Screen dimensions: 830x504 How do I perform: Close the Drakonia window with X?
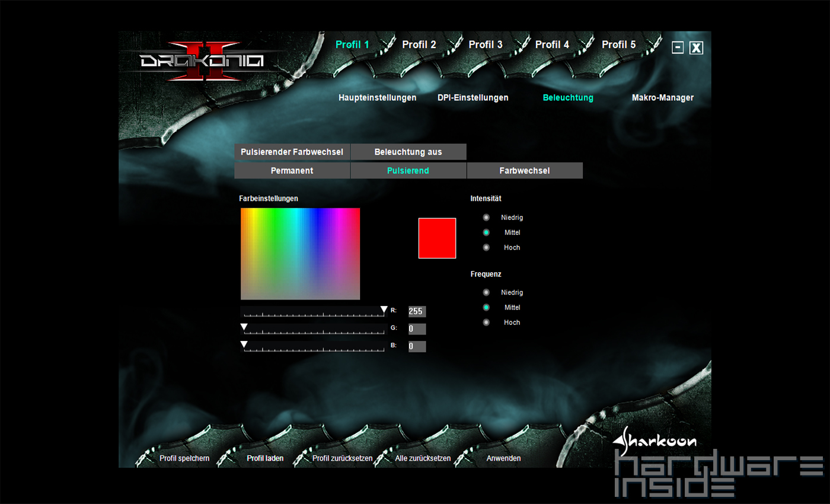tap(697, 48)
